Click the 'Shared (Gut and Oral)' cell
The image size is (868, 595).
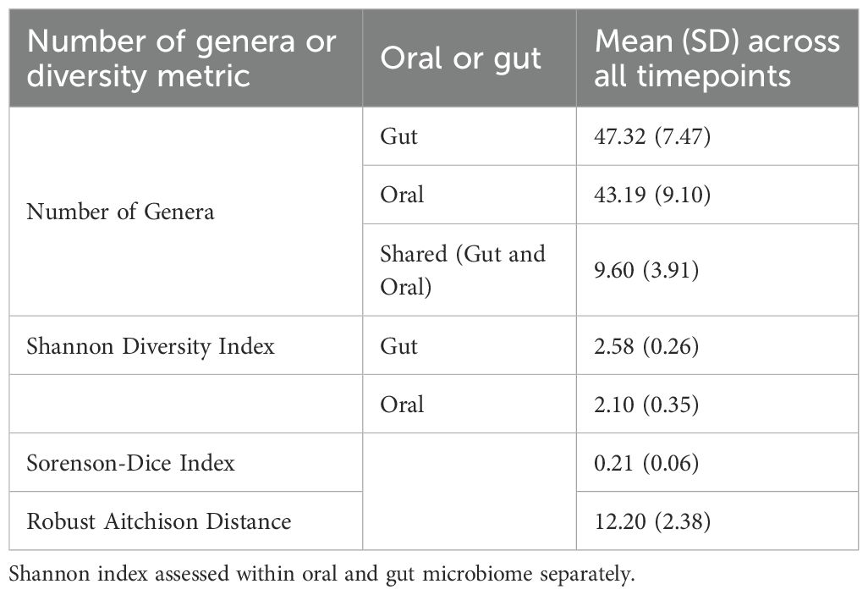(463, 270)
